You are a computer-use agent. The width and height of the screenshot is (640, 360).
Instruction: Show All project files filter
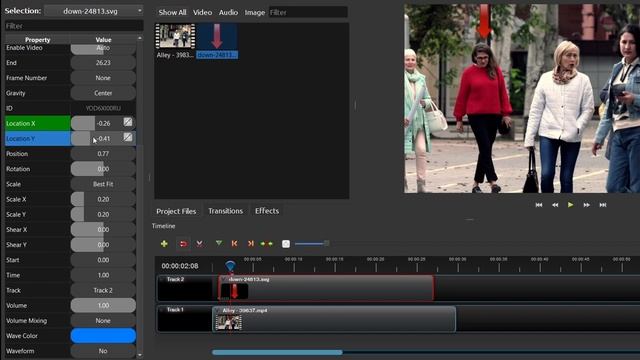(x=172, y=12)
